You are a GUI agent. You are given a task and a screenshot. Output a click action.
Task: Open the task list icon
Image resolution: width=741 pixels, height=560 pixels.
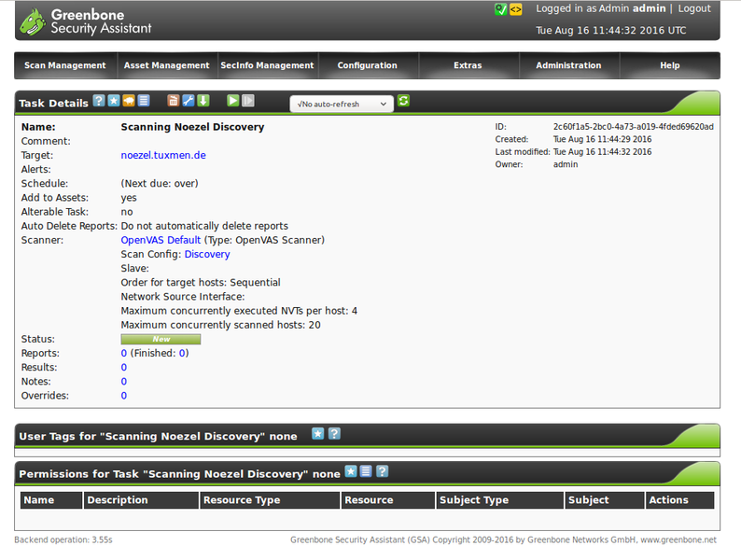pos(144,101)
